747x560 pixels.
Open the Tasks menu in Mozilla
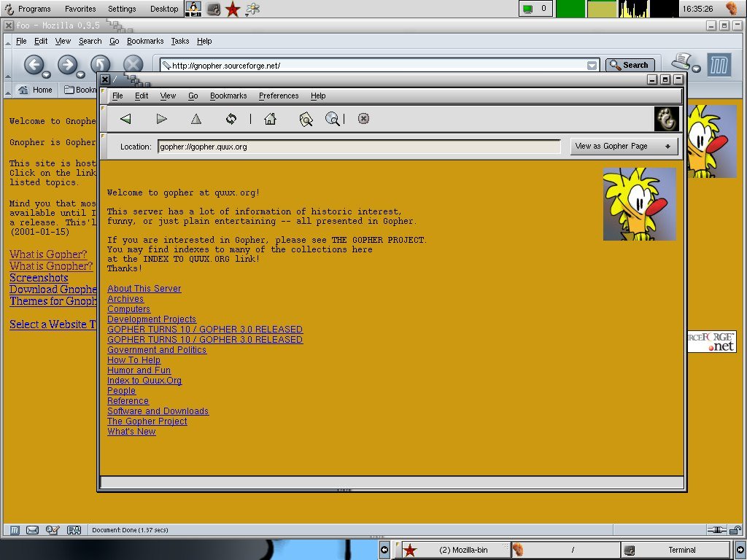(x=179, y=41)
